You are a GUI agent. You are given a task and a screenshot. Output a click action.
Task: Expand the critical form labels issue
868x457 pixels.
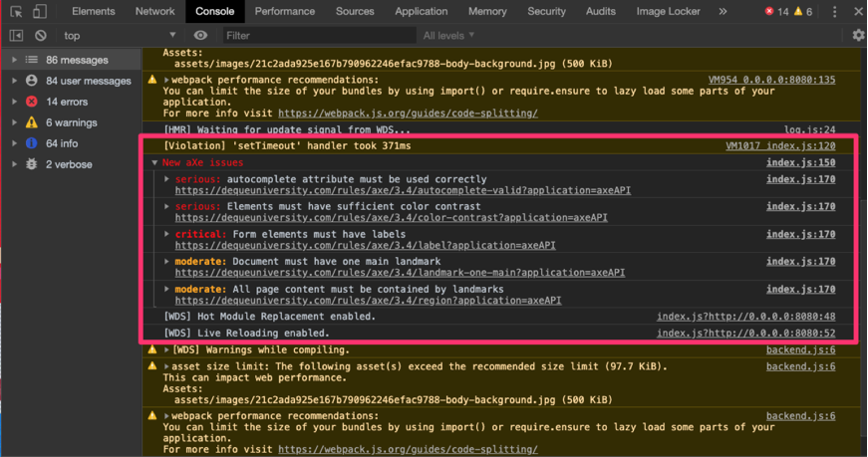tap(166, 234)
